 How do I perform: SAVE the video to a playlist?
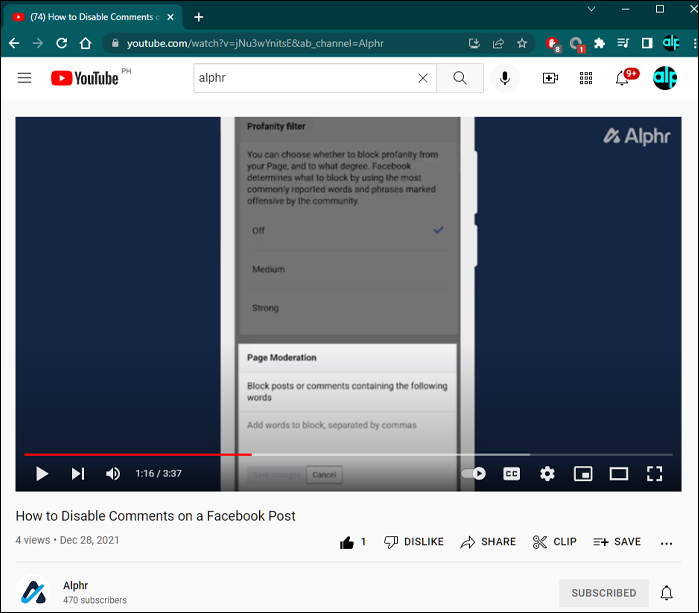[x=617, y=542]
